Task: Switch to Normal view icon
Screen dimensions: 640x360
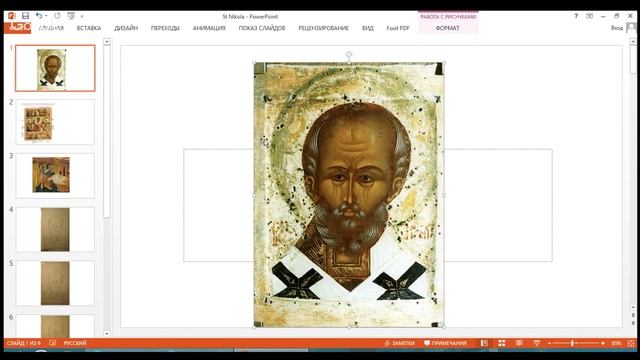Action: (x=484, y=343)
